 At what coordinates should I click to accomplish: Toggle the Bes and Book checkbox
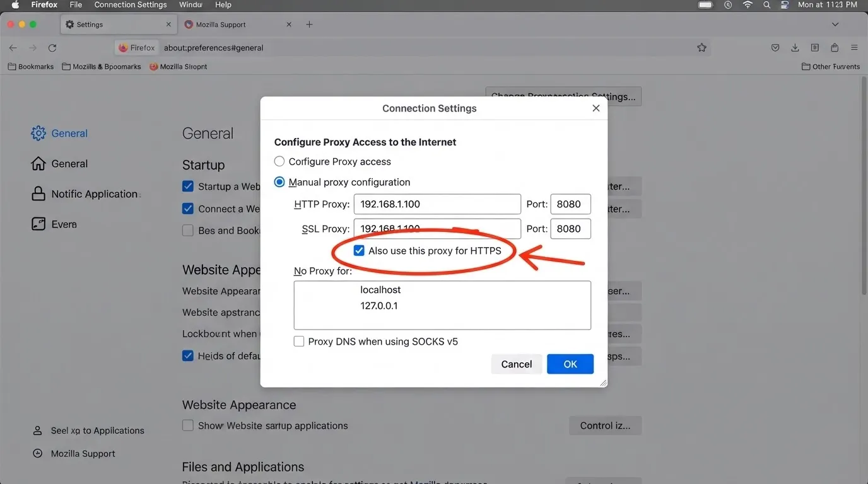(x=187, y=230)
